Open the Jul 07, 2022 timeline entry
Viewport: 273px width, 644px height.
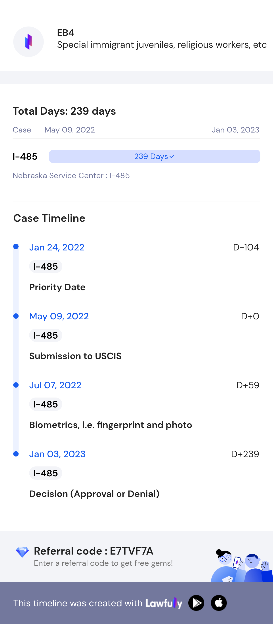coord(55,385)
